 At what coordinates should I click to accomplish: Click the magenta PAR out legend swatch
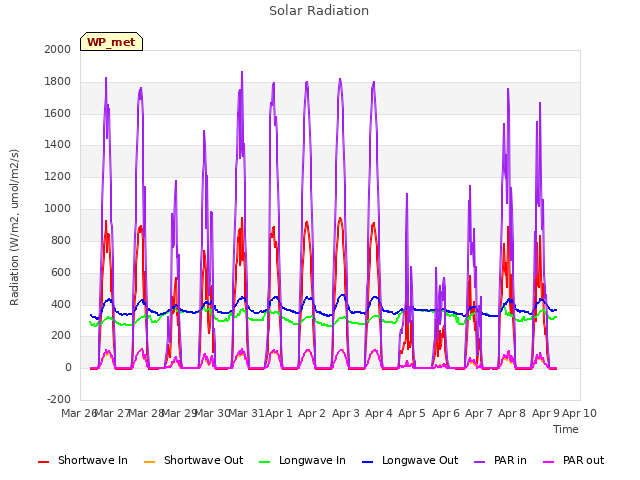[x=549, y=462]
